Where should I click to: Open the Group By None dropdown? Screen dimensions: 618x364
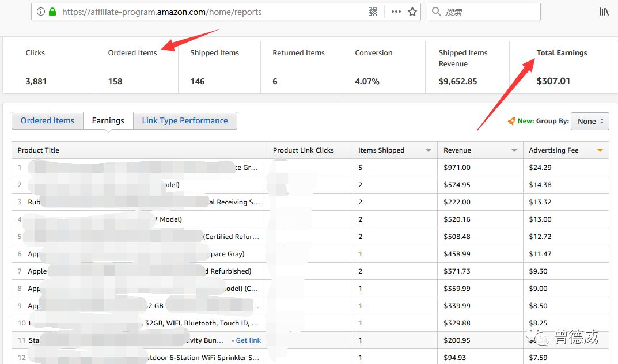click(x=590, y=122)
